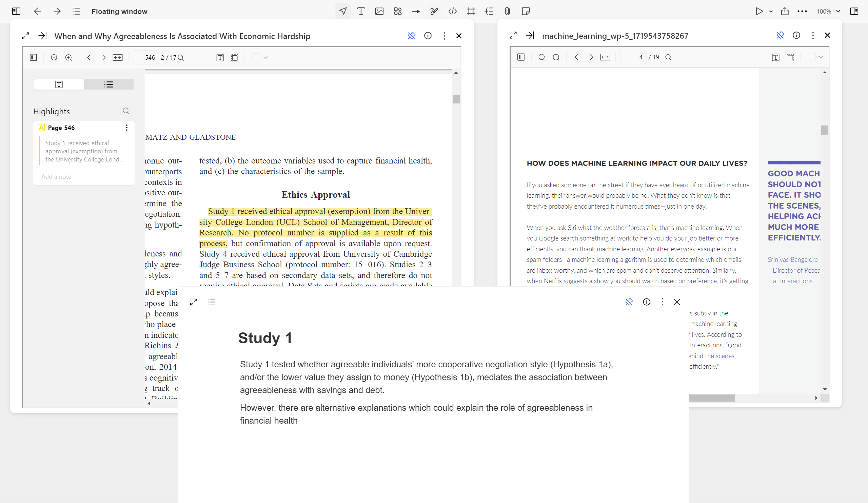Viewport: 868px width, 503px height.
Task: Zoom out in machine_learning PDF viewer
Action: 541,57
